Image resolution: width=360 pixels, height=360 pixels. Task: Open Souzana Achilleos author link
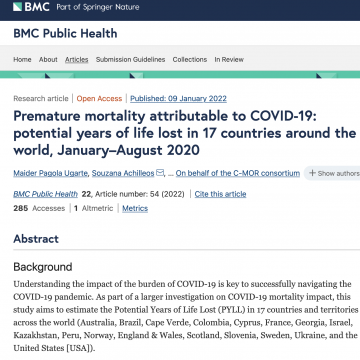click(123, 173)
